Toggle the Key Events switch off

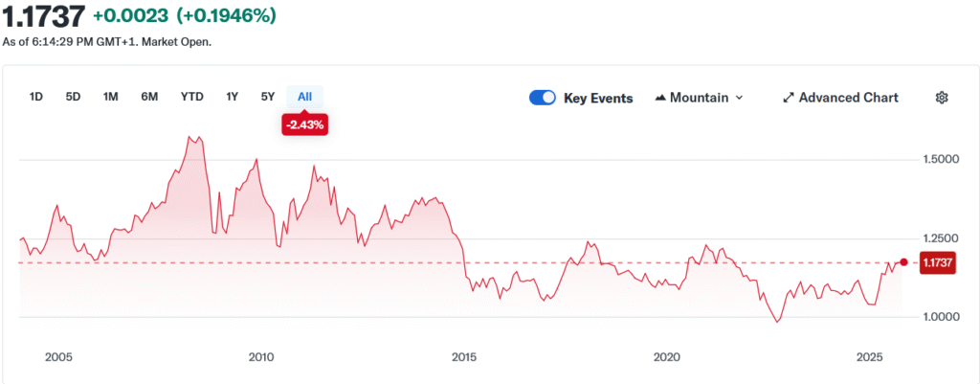543,98
